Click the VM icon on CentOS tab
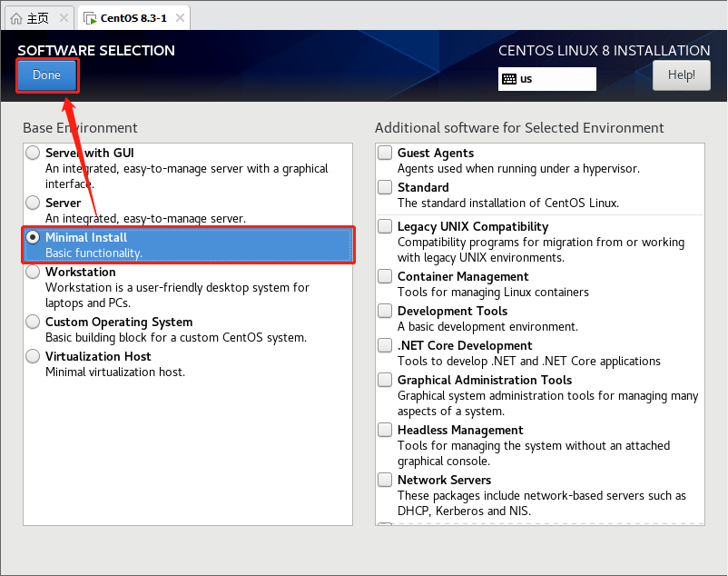Viewport: 728px width, 576px height. click(x=90, y=18)
